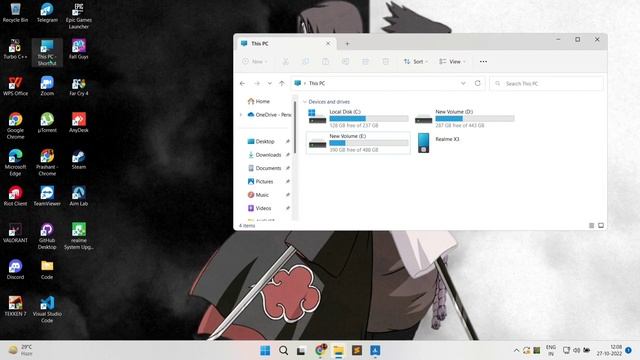Select the Riot Client desktop icon
This screenshot has height=360, width=640.
point(15,196)
